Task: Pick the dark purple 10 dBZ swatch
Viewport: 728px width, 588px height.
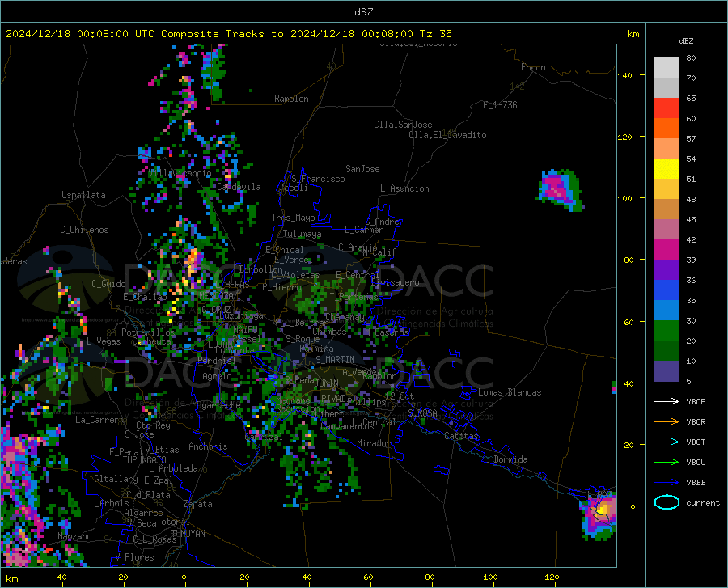Action: click(667, 370)
